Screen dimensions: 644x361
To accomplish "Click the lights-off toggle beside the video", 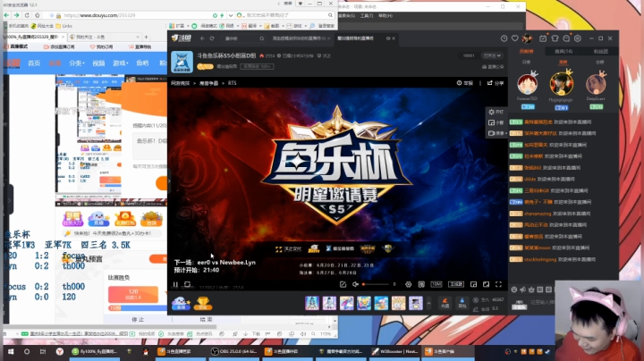I will [x=496, y=112].
